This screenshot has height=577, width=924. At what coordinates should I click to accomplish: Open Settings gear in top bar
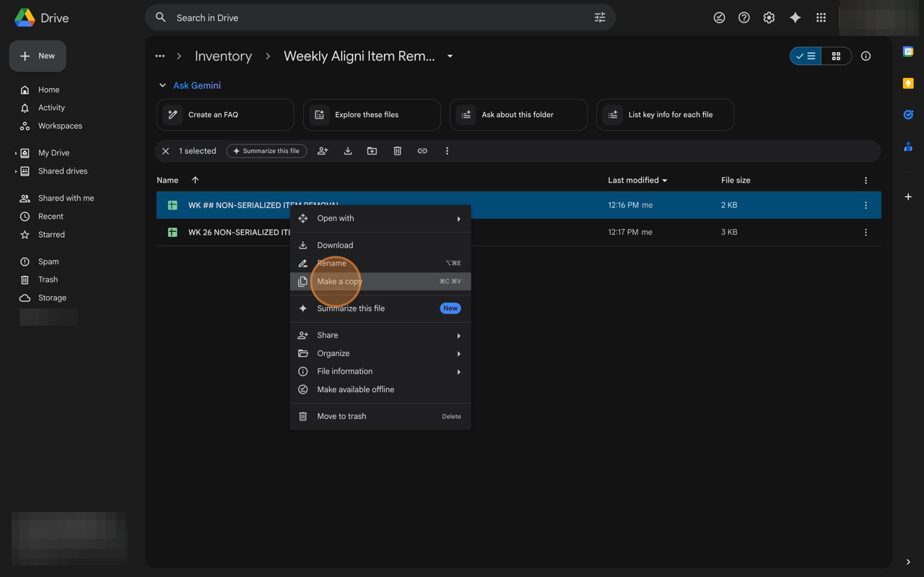pyautogui.click(x=769, y=18)
